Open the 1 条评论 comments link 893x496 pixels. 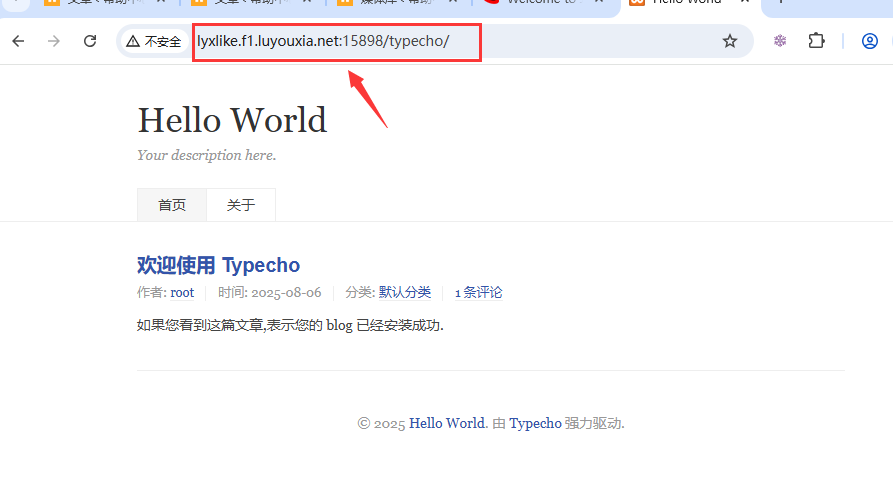[478, 293]
